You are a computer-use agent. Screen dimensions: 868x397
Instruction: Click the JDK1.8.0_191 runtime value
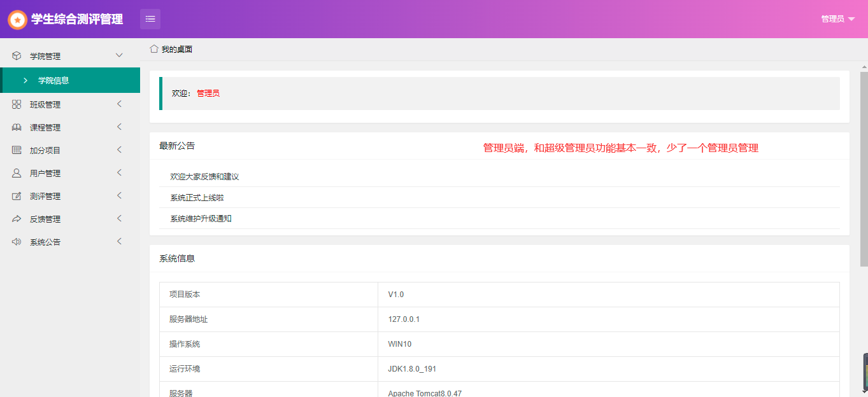412,369
